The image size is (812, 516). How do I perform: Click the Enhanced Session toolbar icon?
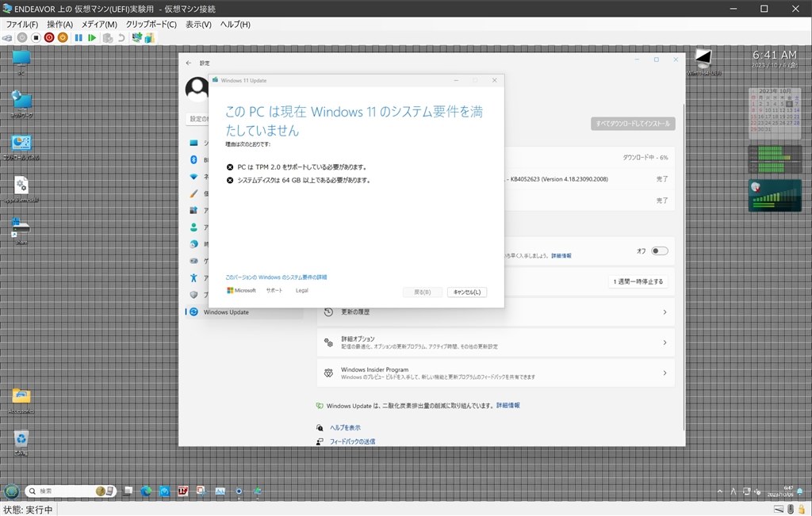pos(136,38)
